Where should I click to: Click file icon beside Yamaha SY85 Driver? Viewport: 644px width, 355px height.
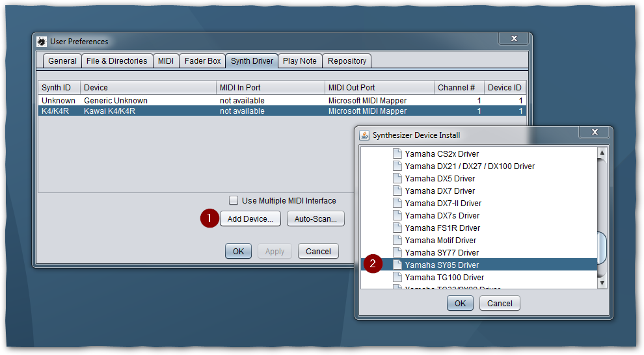click(397, 265)
